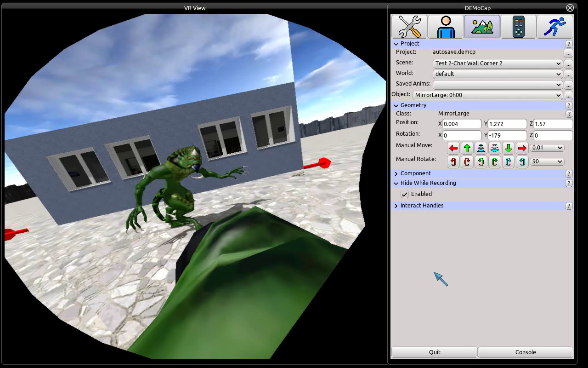Viewport: 588px width, 368px height.
Task: Switch to the remote control panel
Action: pos(518,26)
